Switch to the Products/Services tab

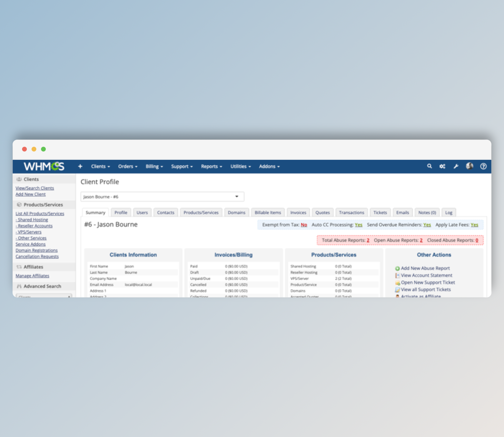(201, 213)
